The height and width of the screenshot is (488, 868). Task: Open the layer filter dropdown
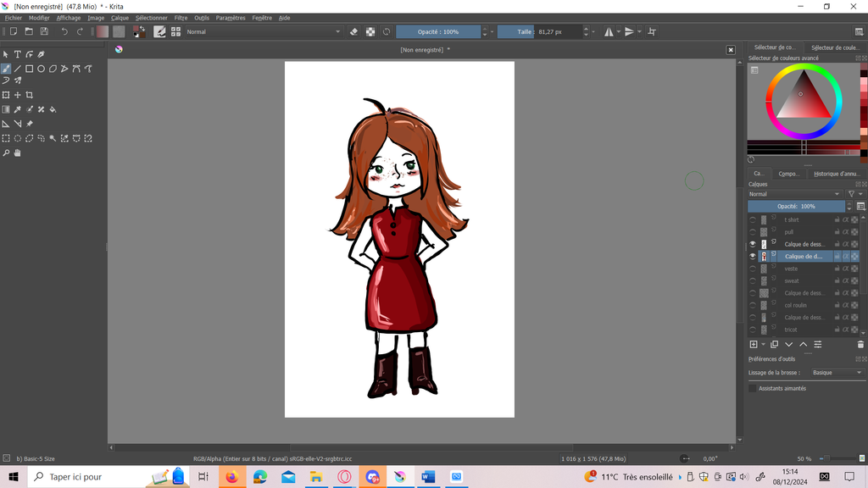point(854,194)
